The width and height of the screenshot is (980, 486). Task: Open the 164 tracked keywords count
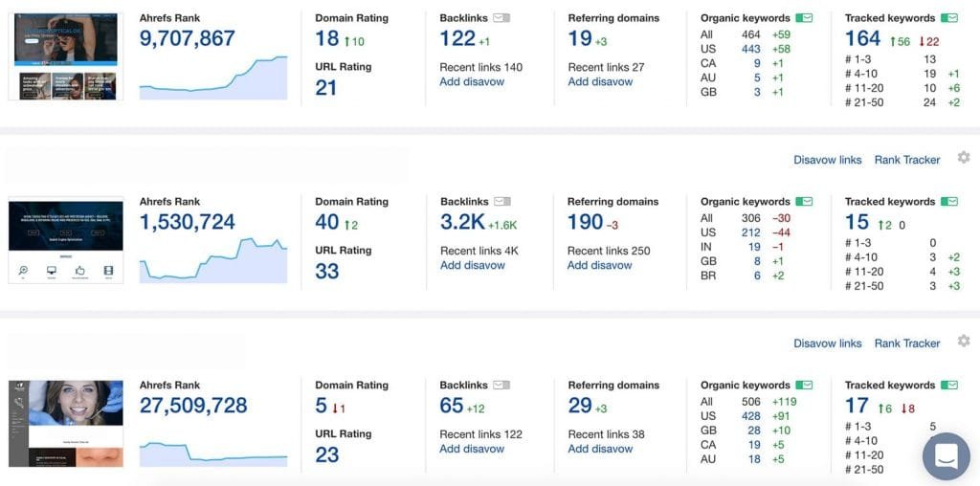pos(863,38)
